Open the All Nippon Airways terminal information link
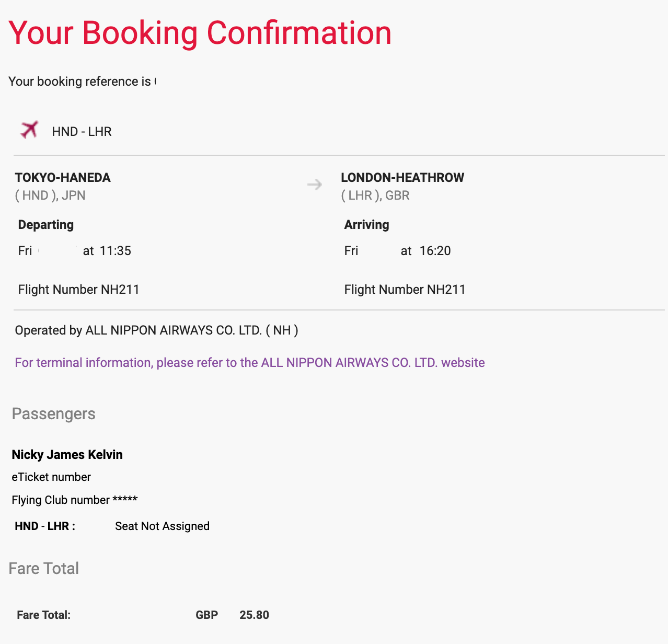This screenshot has width=668, height=644. [250, 363]
